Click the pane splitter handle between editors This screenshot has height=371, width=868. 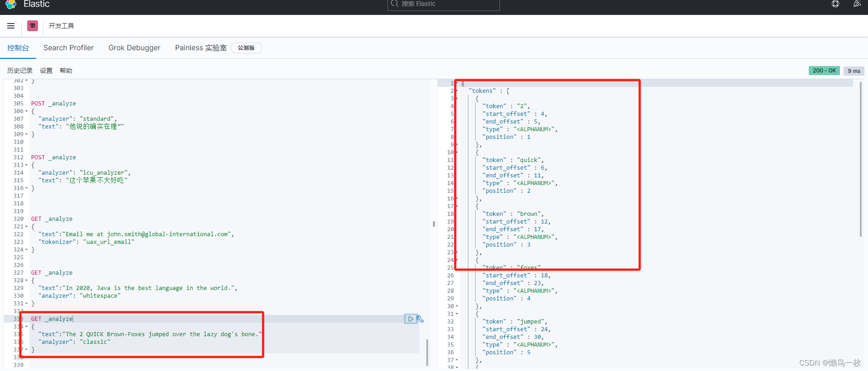[434, 224]
